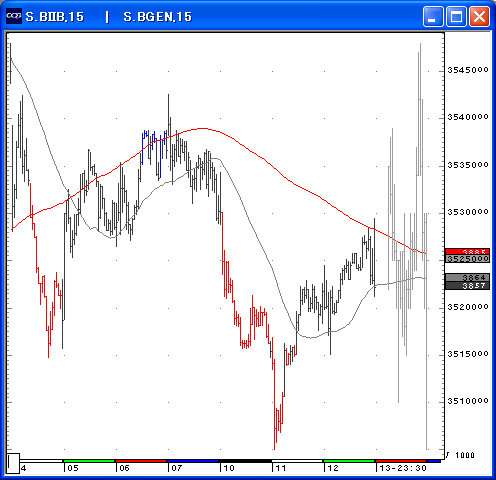
Task: Click the 3540000 price label on the scale
Action: point(468,117)
